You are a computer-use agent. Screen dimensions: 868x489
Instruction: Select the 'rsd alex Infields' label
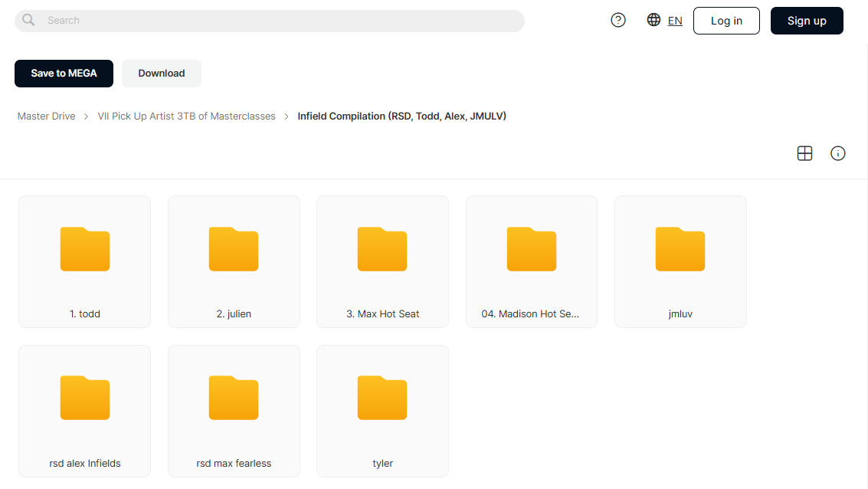(85, 464)
